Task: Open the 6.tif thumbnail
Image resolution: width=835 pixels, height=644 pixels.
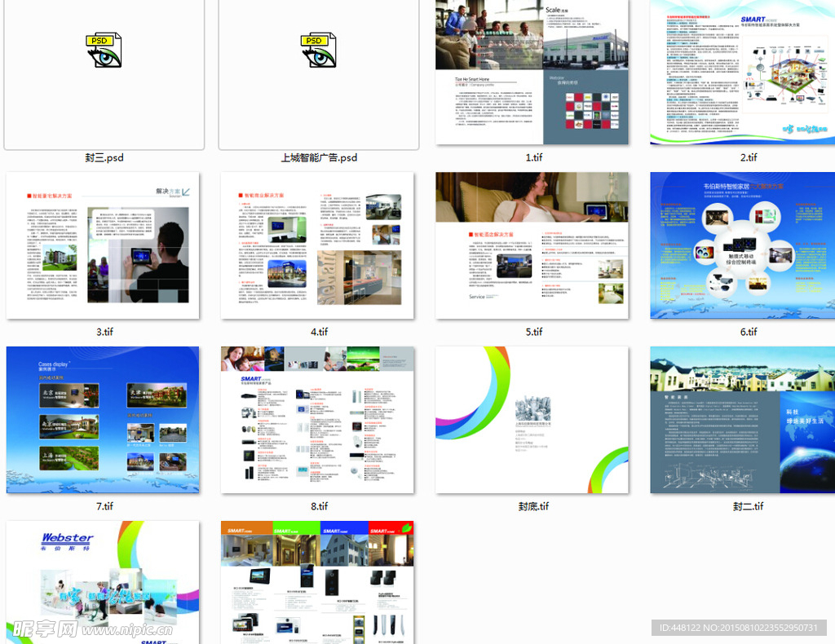Action: click(743, 245)
